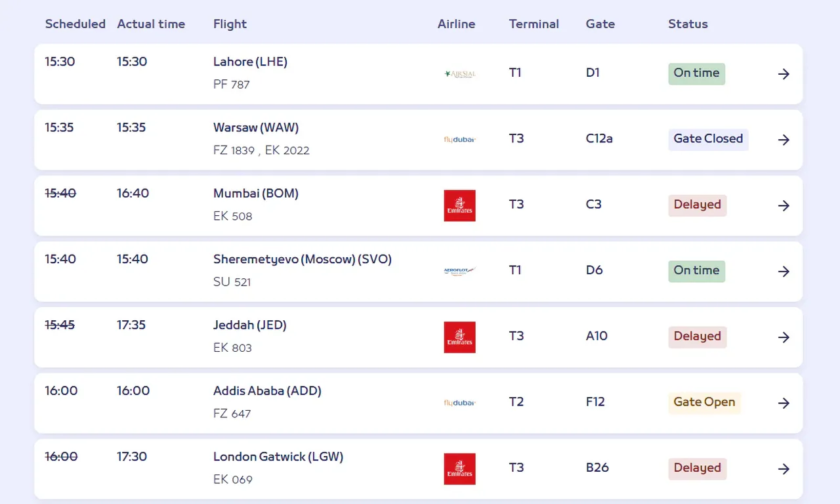840x504 pixels.
Task: Open details arrow for Lahore PF 787
Action: 784,74
